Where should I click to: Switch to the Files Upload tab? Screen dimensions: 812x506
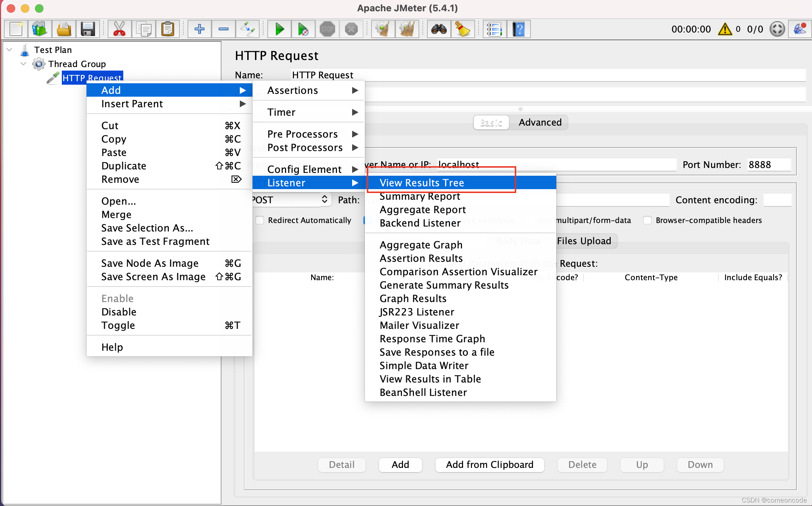pos(584,241)
